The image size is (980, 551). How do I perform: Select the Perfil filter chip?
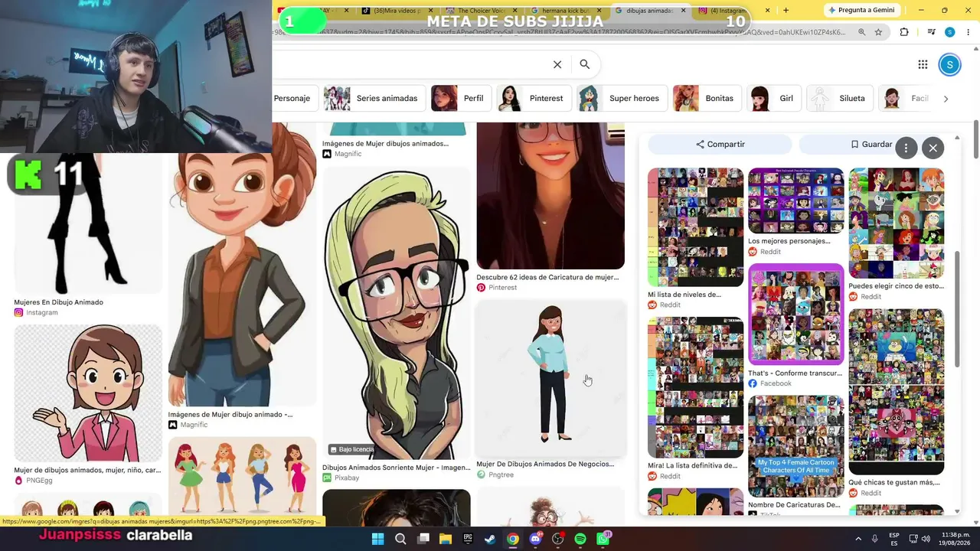461,99
